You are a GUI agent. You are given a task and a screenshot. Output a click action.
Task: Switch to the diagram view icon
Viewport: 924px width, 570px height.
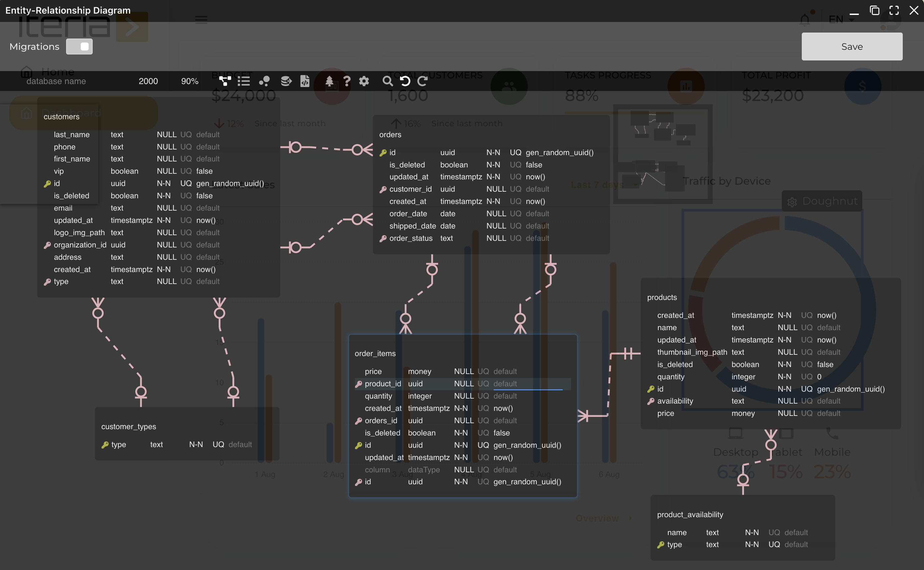(225, 81)
